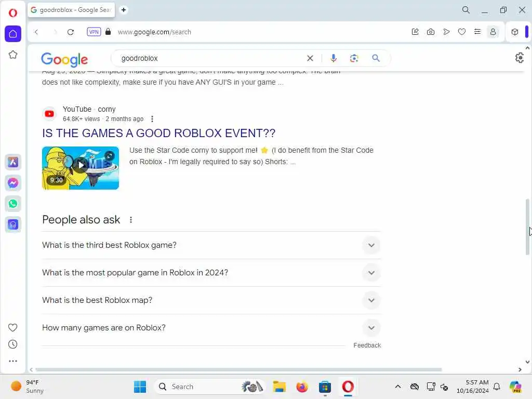The width and height of the screenshot is (532, 399).
Task: Open People also ask options menu
Action: click(131, 220)
